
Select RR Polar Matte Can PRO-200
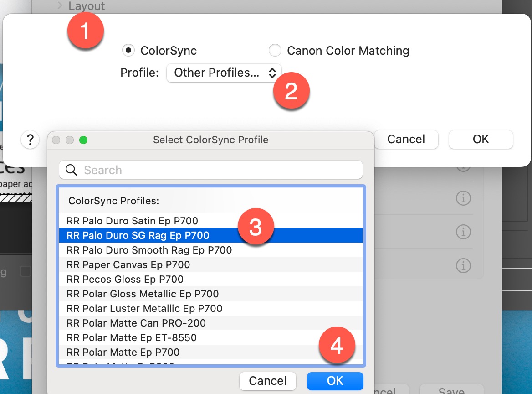(136, 323)
